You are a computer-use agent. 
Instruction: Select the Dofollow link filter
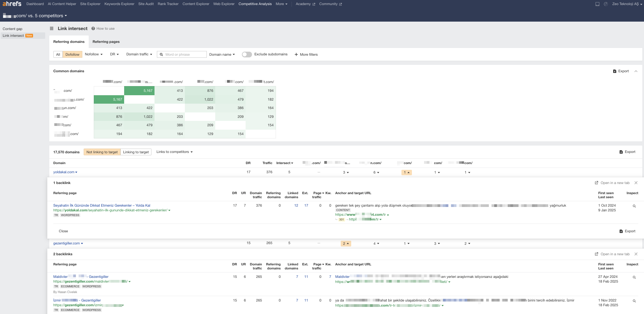tap(73, 54)
